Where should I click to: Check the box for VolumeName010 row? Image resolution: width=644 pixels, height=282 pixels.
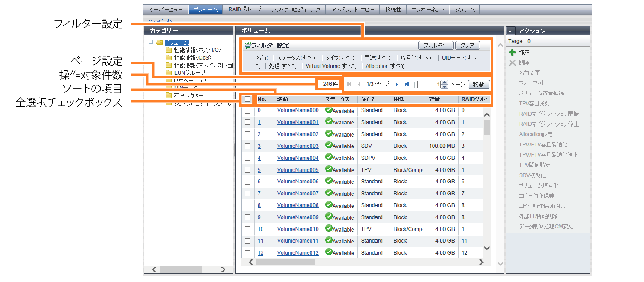click(248, 229)
